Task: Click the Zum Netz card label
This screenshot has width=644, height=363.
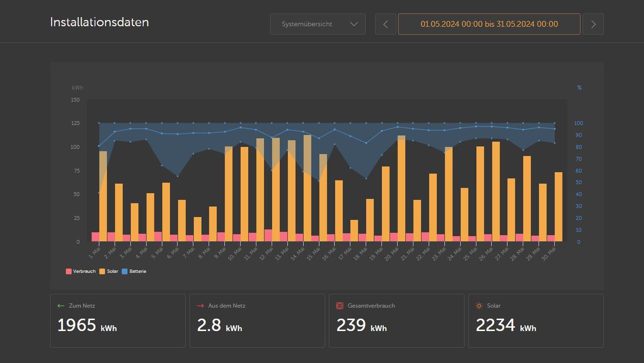Action: (x=82, y=306)
